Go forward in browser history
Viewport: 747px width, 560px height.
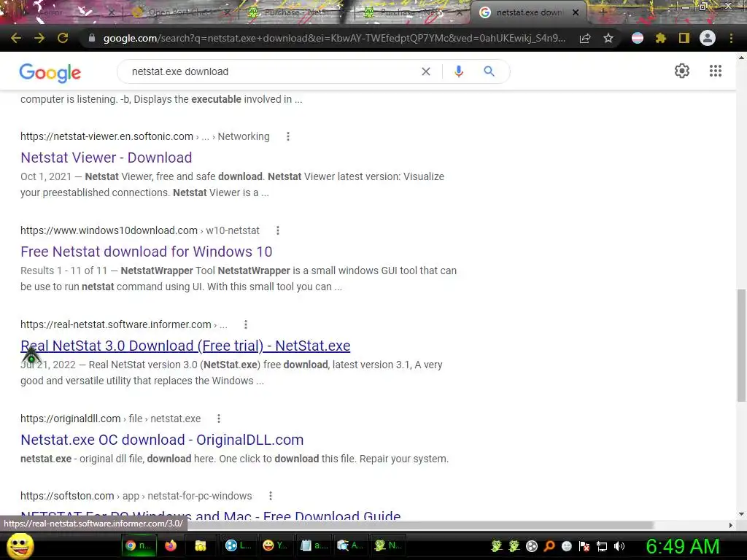39,38
